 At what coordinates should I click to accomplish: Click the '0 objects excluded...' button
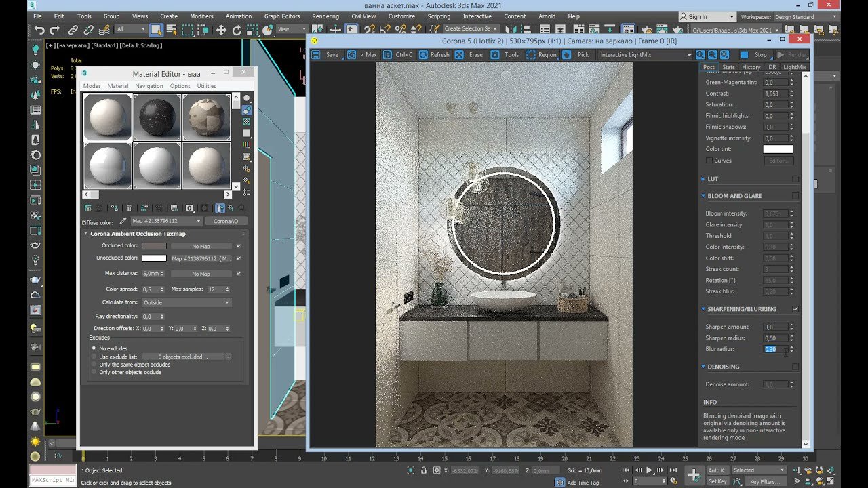click(x=183, y=357)
